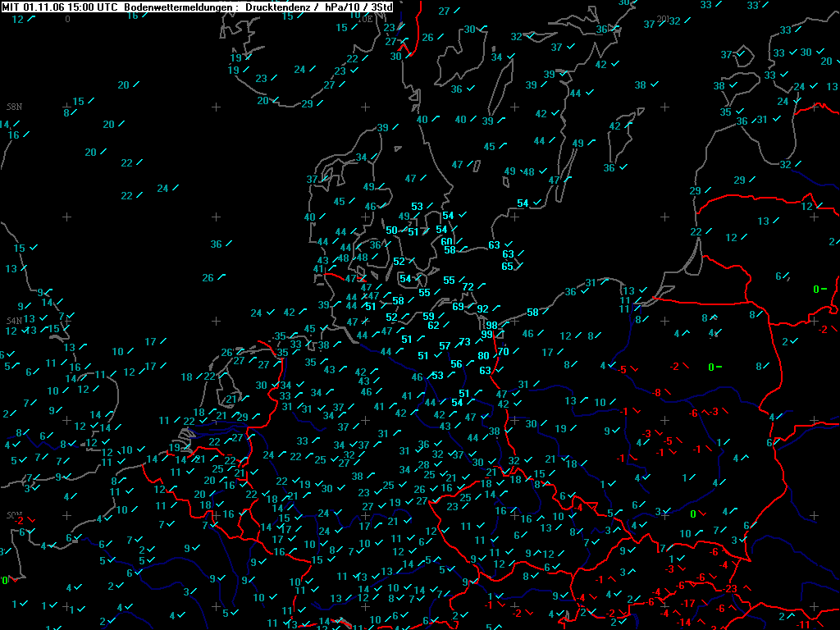The width and height of the screenshot is (840, 630).
Task: Select the station value 80
Action: (483, 356)
